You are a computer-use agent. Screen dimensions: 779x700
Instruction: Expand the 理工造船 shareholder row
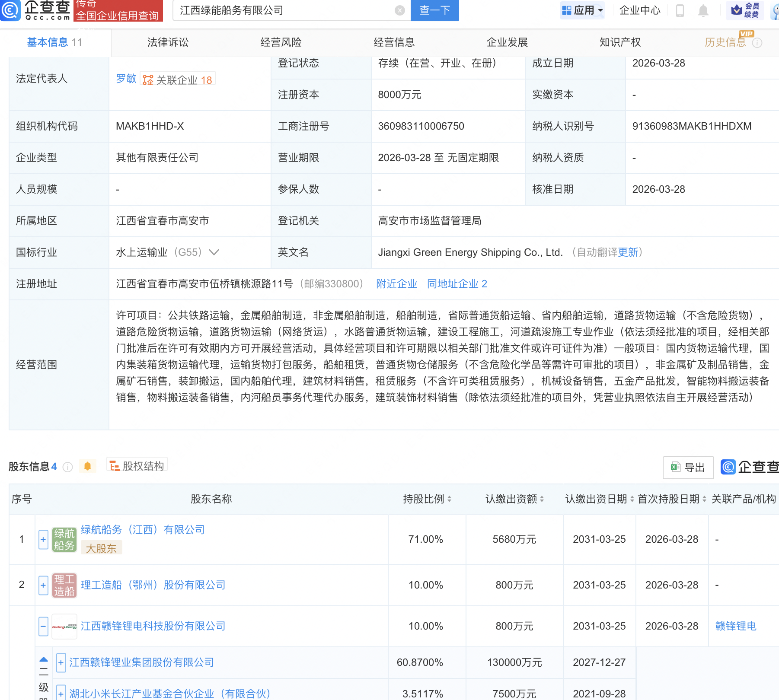tap(43, 585)
